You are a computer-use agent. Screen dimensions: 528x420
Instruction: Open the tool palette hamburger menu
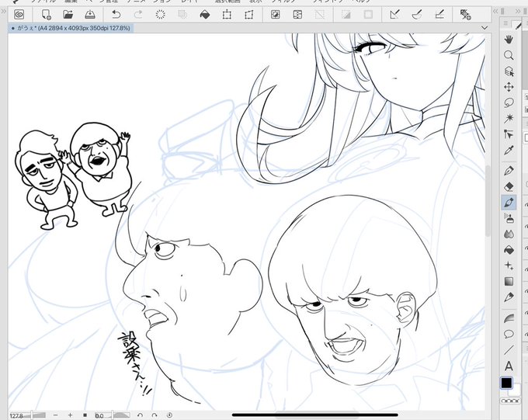pos(505,23)
